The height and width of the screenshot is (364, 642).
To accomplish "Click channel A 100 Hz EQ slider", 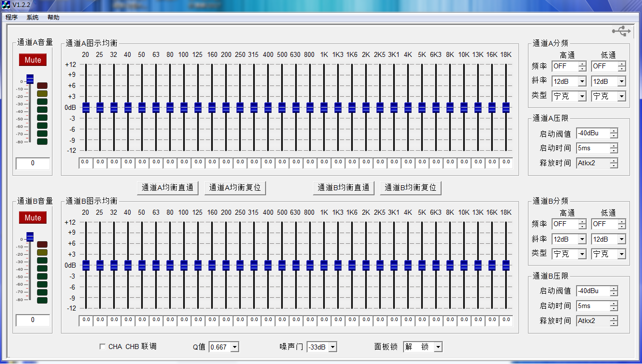I will [183, 107].
